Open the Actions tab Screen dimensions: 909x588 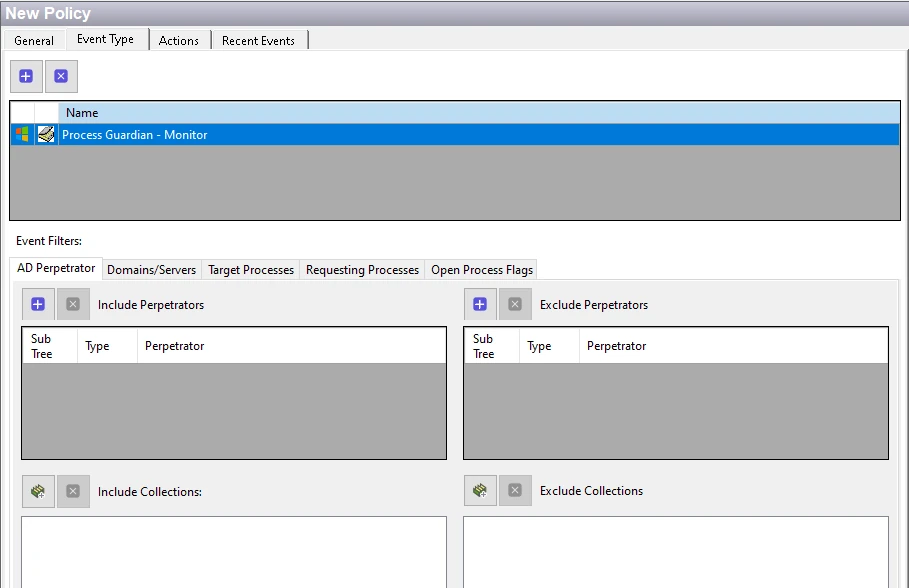click(x=179, y=41)
